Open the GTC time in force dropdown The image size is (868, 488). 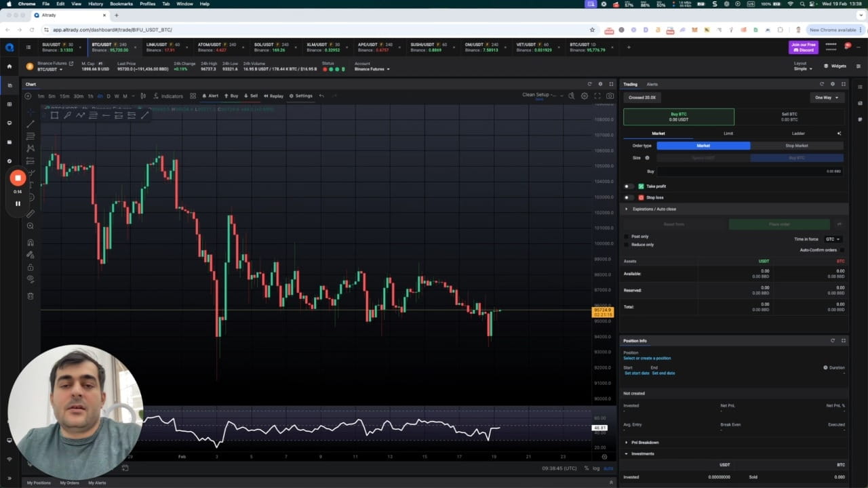pos(833,239)
